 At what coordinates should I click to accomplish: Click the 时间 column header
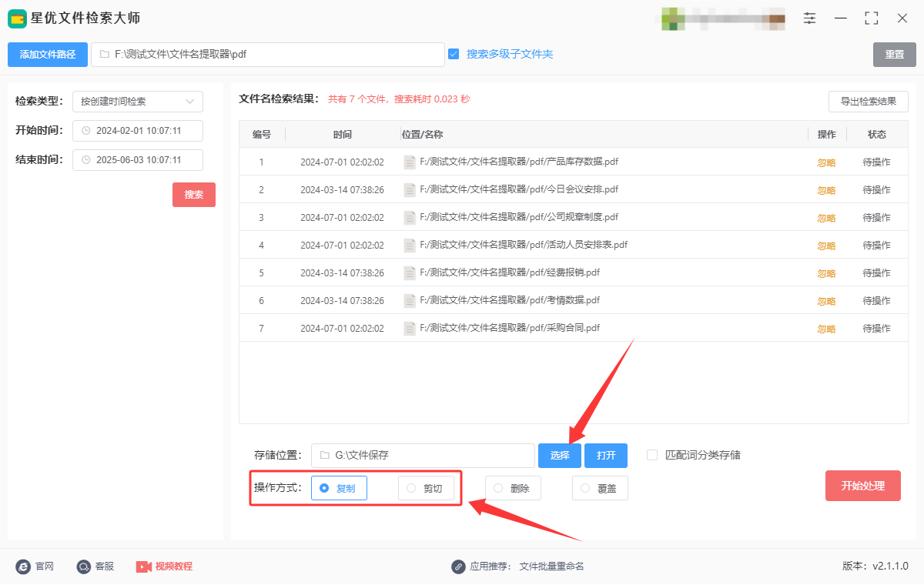point(343,134)
